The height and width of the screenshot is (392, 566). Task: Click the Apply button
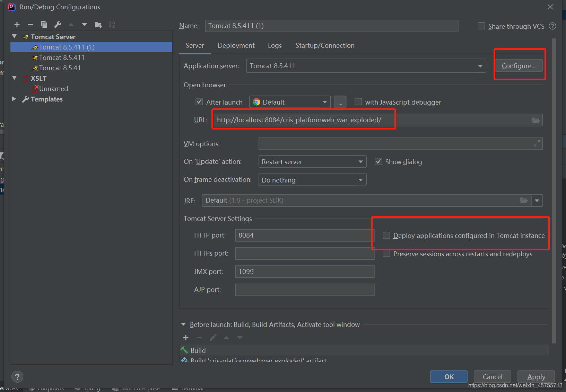point(536,377)
